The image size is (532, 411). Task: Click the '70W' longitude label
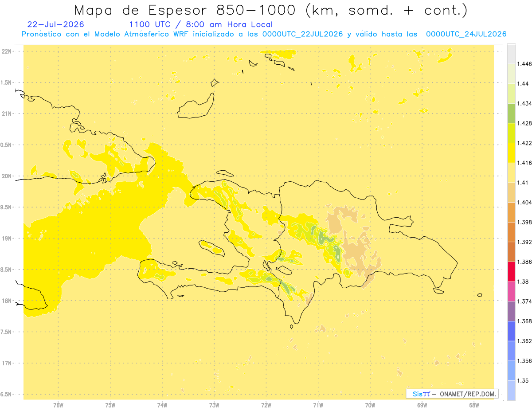click(x=370, y=405)
